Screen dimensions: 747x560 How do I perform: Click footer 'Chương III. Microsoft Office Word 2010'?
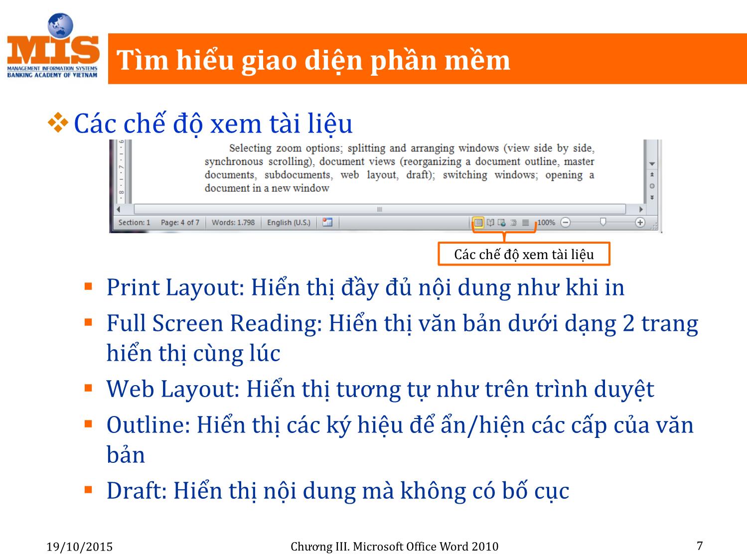click(x=394, y=547)
